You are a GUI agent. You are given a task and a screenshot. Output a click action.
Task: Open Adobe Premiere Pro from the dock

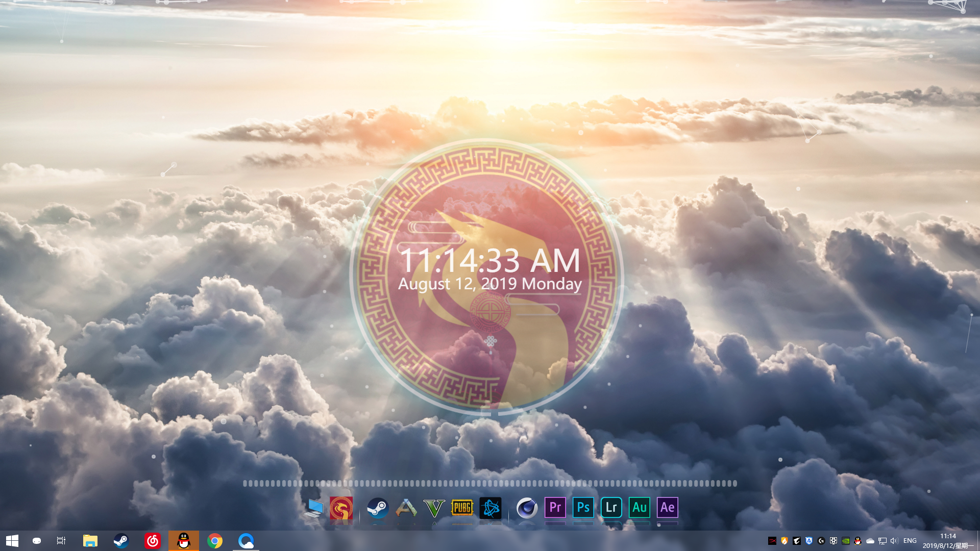(x=555, y=508)
